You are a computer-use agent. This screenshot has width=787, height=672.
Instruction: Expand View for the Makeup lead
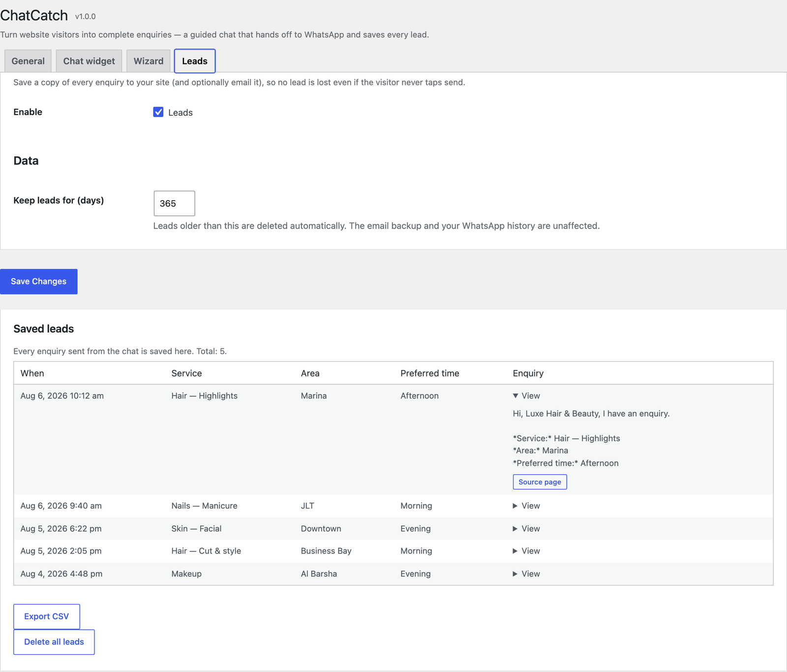(x=526, y=574)
